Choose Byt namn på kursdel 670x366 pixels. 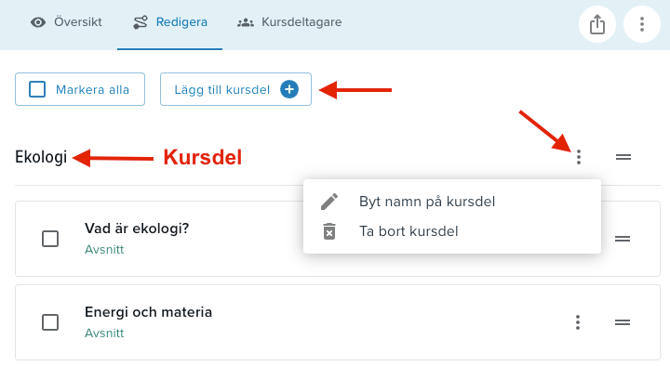pos(452,201)
